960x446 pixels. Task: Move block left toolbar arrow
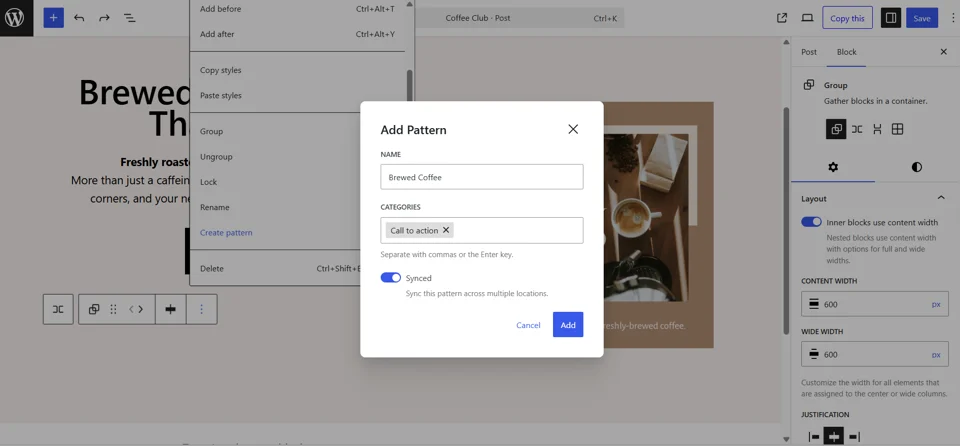click(131, 309)
